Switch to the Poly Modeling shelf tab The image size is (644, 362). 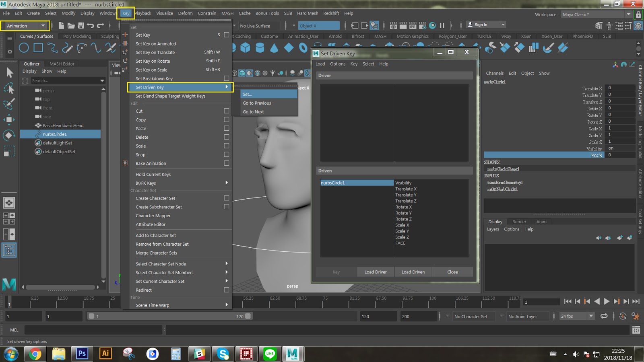77,36
